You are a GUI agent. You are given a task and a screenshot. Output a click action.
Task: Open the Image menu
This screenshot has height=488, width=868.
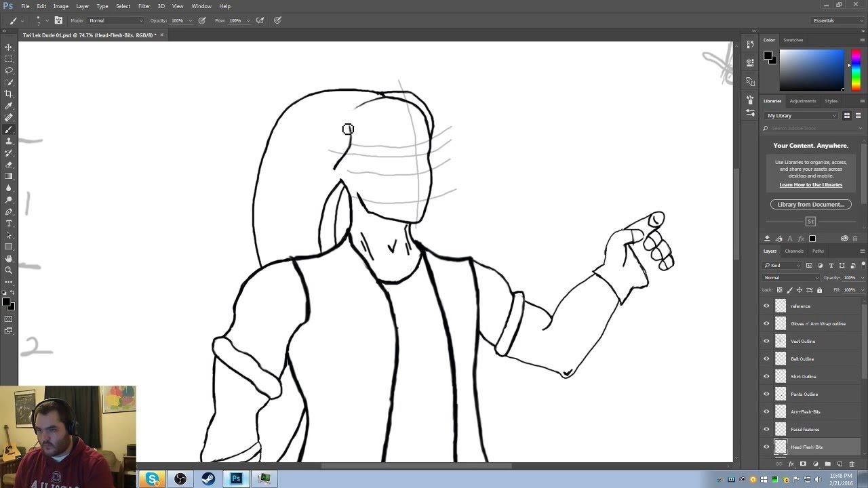61,6
